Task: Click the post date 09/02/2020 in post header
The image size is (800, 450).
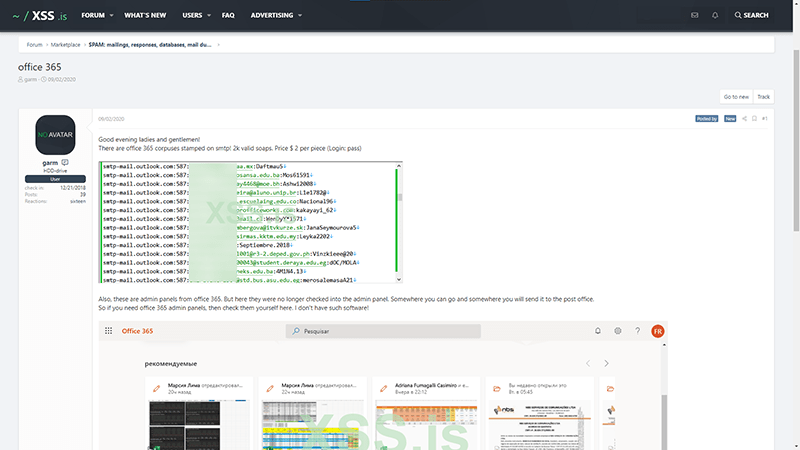Action: click(x=111, y=119)
